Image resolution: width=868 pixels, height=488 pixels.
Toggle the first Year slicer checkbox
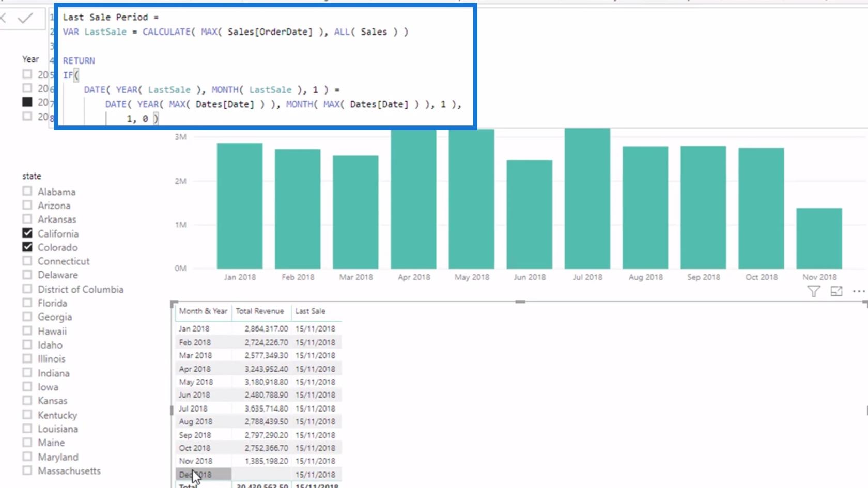coord(27,74)
